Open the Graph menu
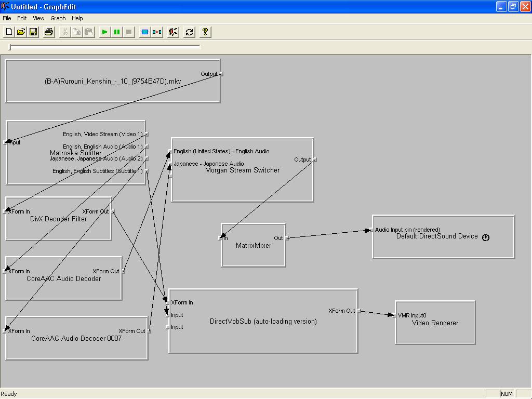Image resolution: width=532 pixels, height=399 pixels. point(58,18)
